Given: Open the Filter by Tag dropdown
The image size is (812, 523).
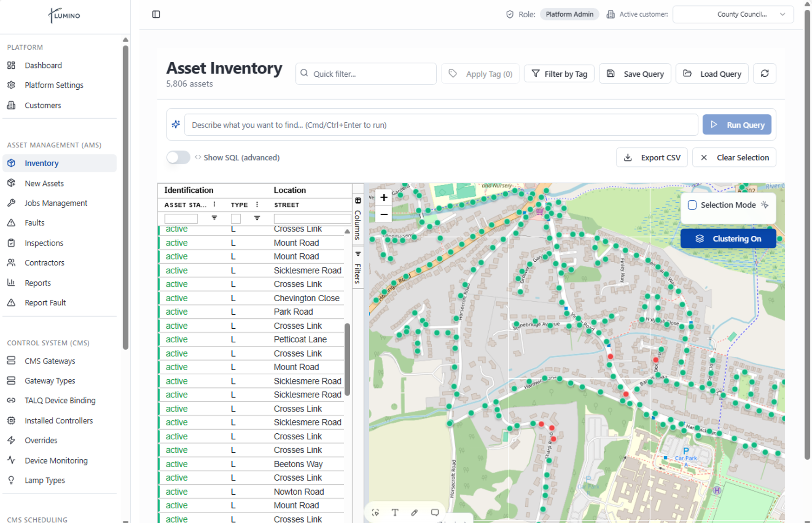Looking at the screenshot, I should click(x=559, y=73).
